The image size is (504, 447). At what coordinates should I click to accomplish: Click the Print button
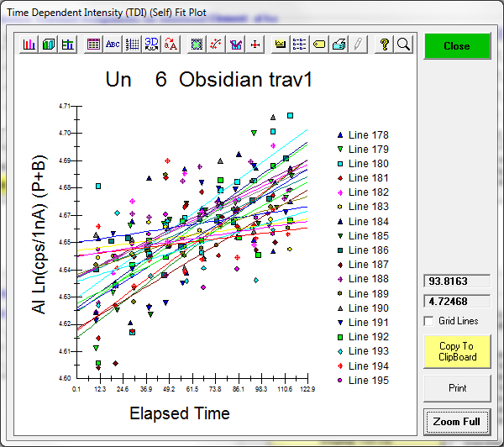pos(456,388)
